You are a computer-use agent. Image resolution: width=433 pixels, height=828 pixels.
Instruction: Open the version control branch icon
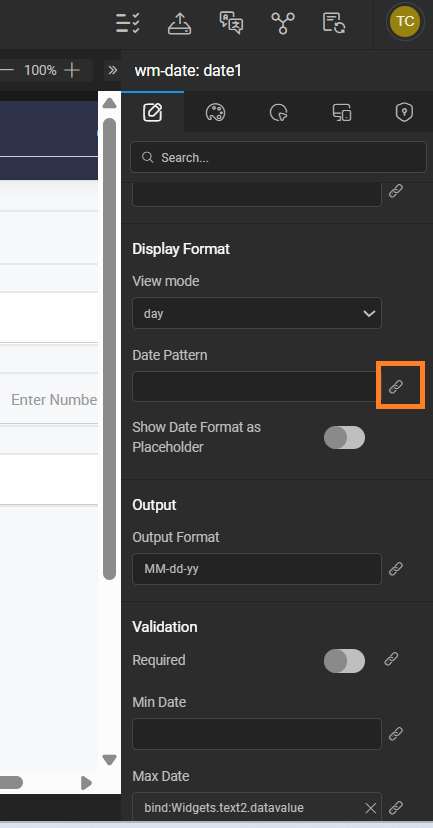(283, 23)
